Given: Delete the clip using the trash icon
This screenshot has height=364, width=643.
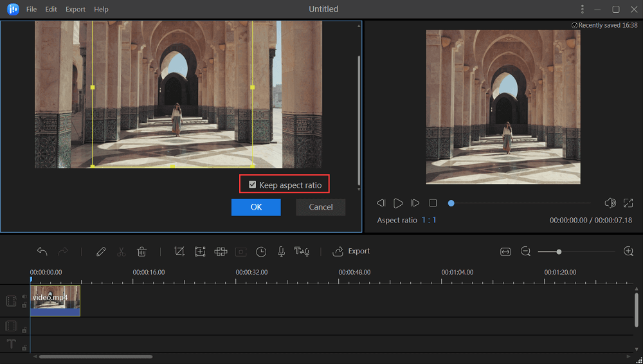Looking at the screenshot, I should (x=141, y=251).
